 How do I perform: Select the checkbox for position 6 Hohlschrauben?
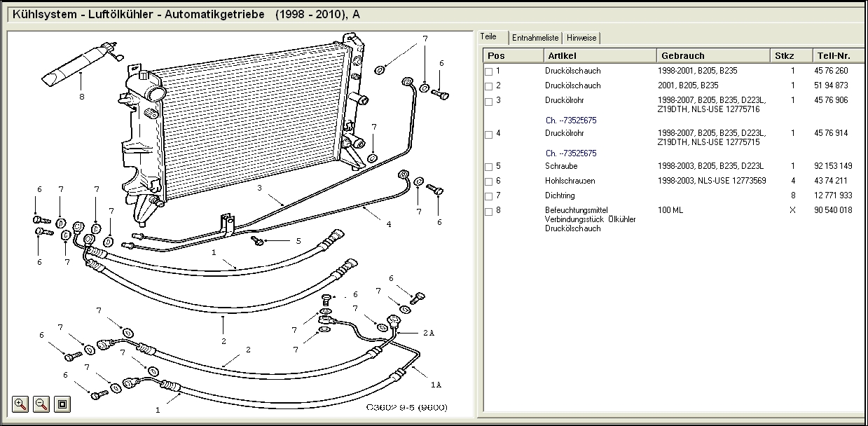(489, 181)
